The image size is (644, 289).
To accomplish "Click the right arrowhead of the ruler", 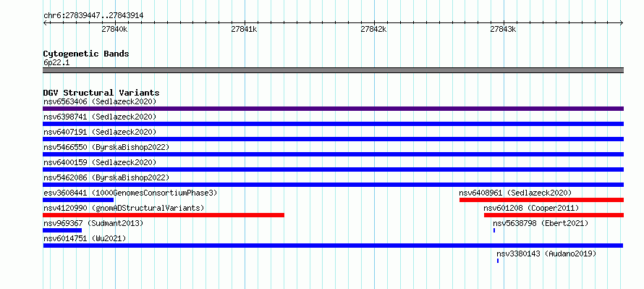I will pos(622,22).
